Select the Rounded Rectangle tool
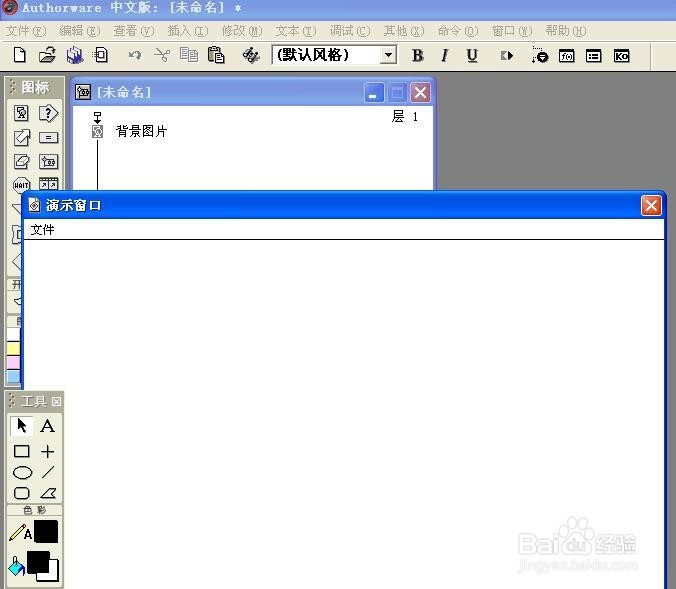 pos(22,493)
